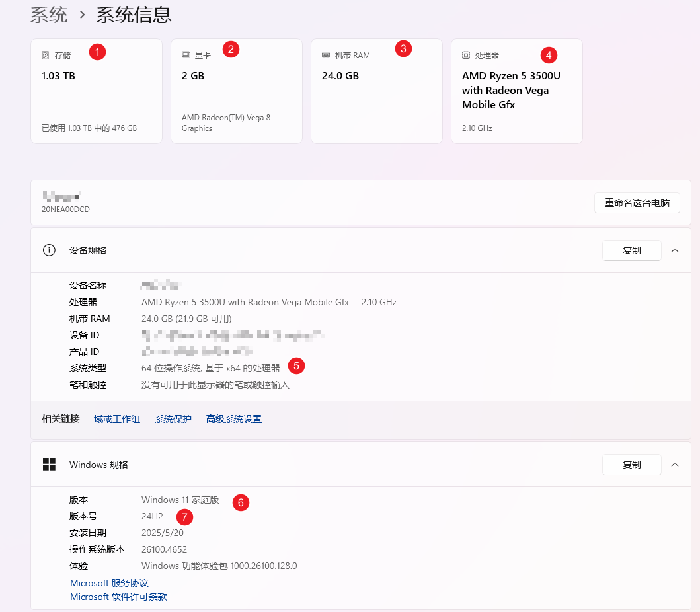Viewport: 700px width, 612px height.
Task: Open the system protection link
Action: (x=173, y=419)
